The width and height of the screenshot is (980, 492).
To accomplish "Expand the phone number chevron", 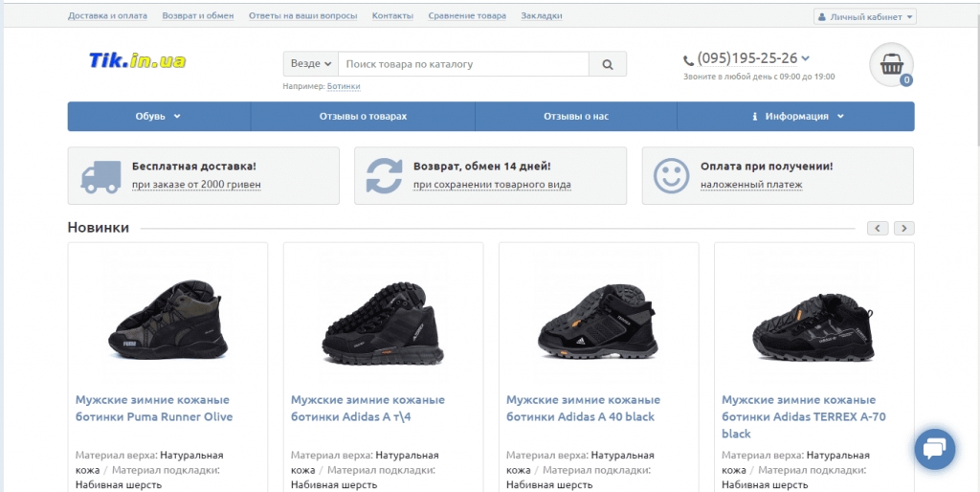I will tap(806, 58).
